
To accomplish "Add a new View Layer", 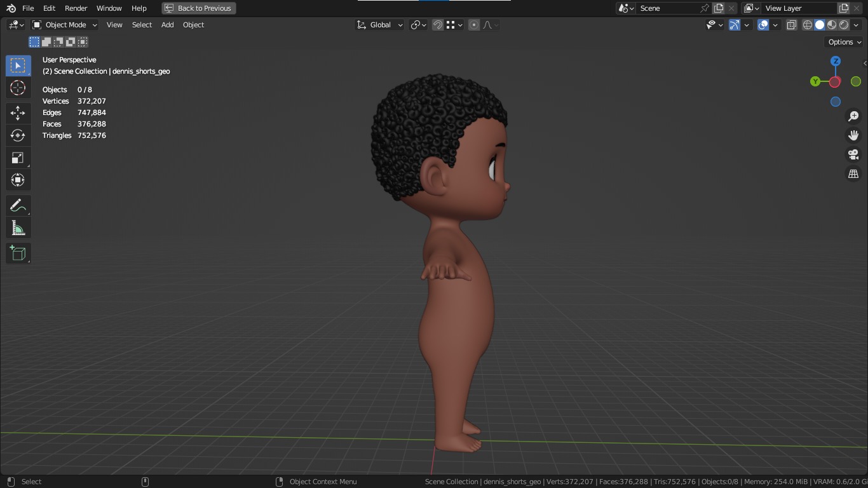I will tap(844, 8).
